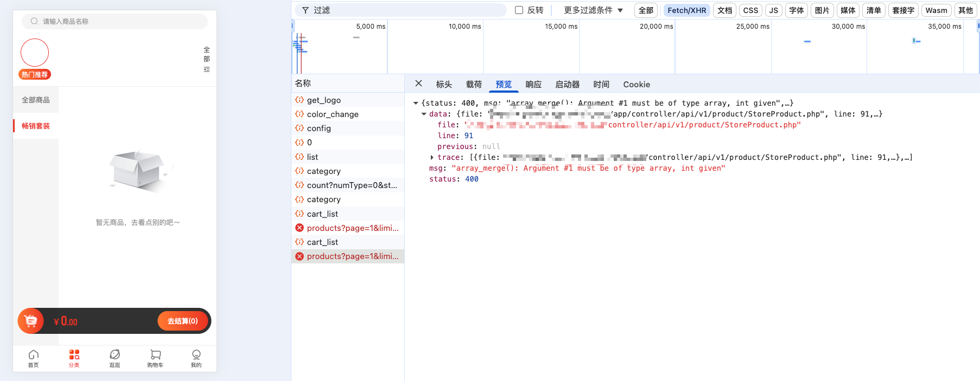
Task: Toggle the Fetch/XHR filter
Action: coord(686,10)
